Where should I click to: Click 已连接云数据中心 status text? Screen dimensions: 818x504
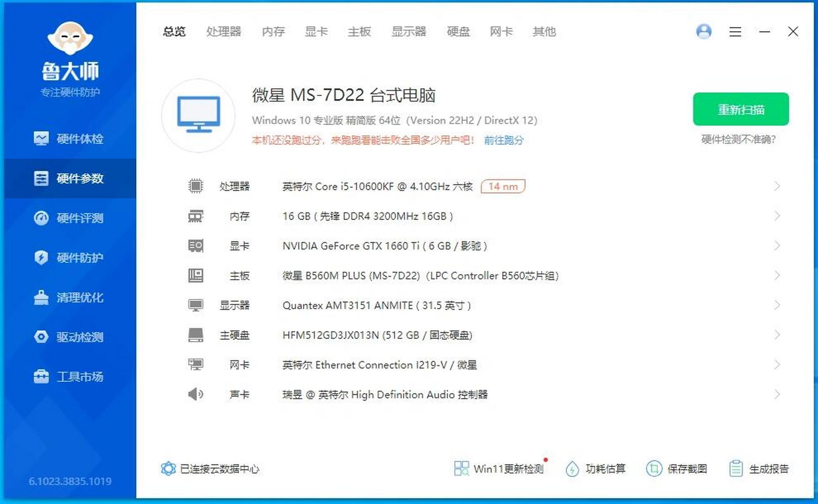pyautogui.click(x=220, y=469)
